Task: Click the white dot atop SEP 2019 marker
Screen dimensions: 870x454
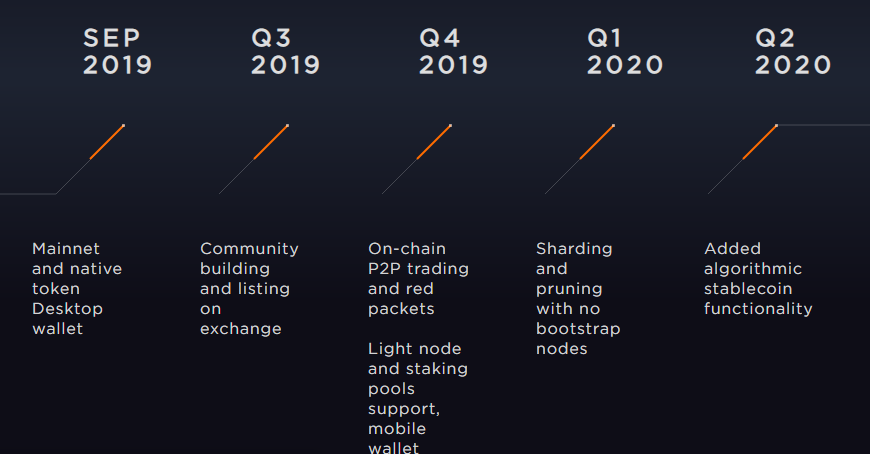Action: click(x=123, y=125)
